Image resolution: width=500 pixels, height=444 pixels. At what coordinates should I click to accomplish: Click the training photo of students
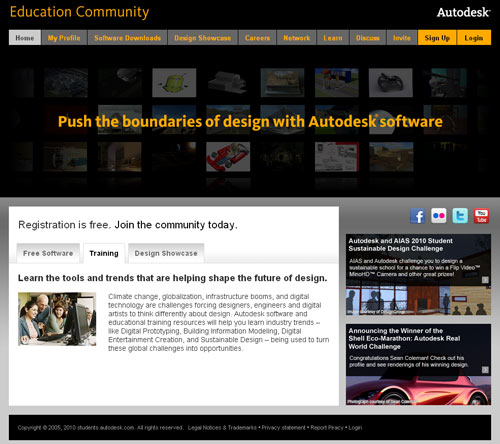[x=57, y=319]
